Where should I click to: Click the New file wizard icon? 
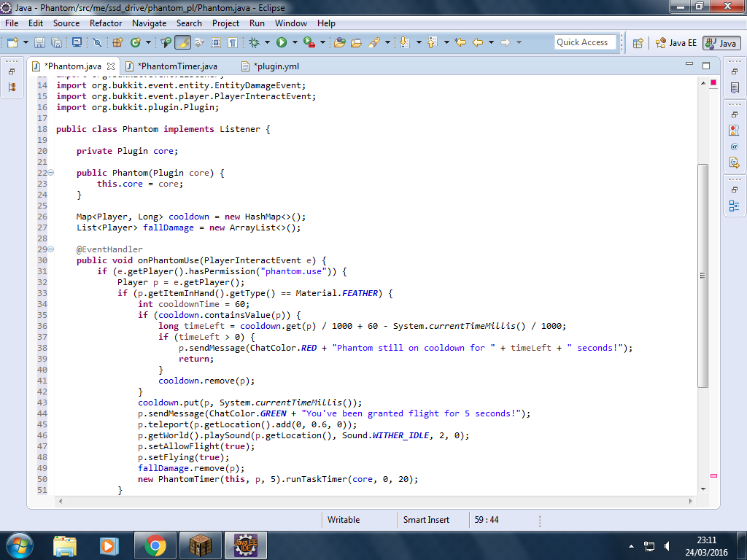pos(13,42)
